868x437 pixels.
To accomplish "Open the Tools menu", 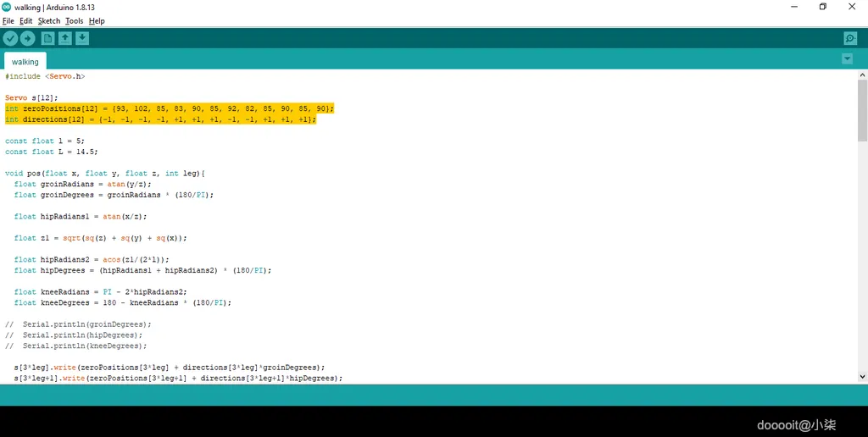I will tap(75, 21).
